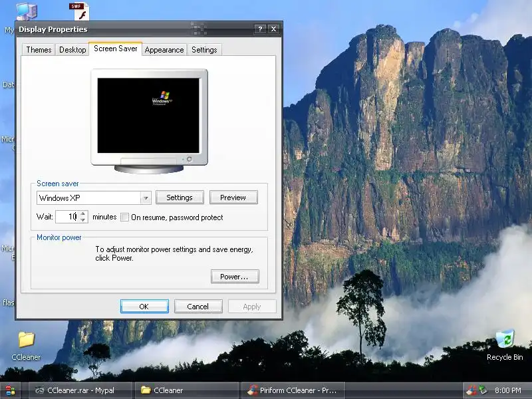
Task: Decrease wait minutes with the down arrow
Action: coord(83,220)
